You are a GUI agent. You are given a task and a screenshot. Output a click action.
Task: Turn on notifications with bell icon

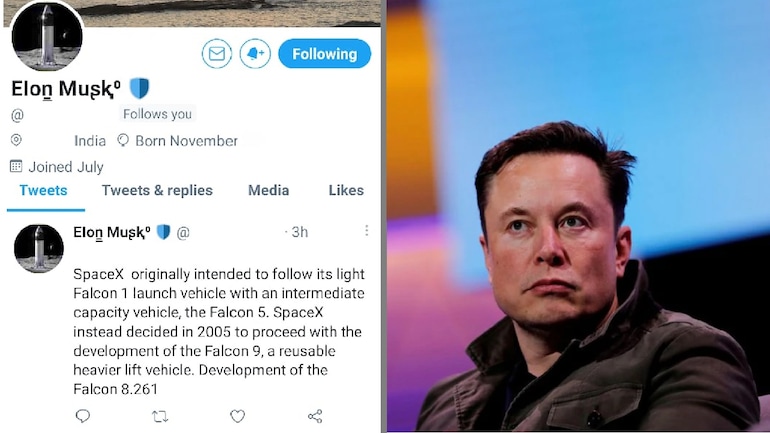click(255, 54)
